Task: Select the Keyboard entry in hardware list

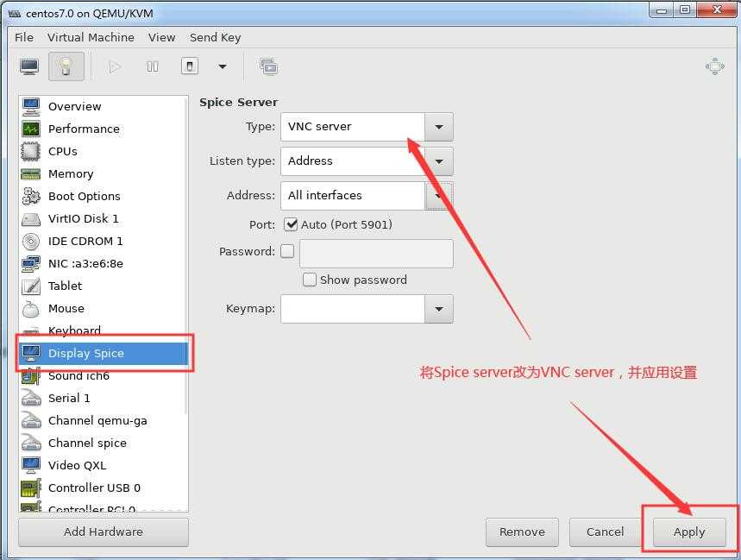Action: tap(75, 330)
